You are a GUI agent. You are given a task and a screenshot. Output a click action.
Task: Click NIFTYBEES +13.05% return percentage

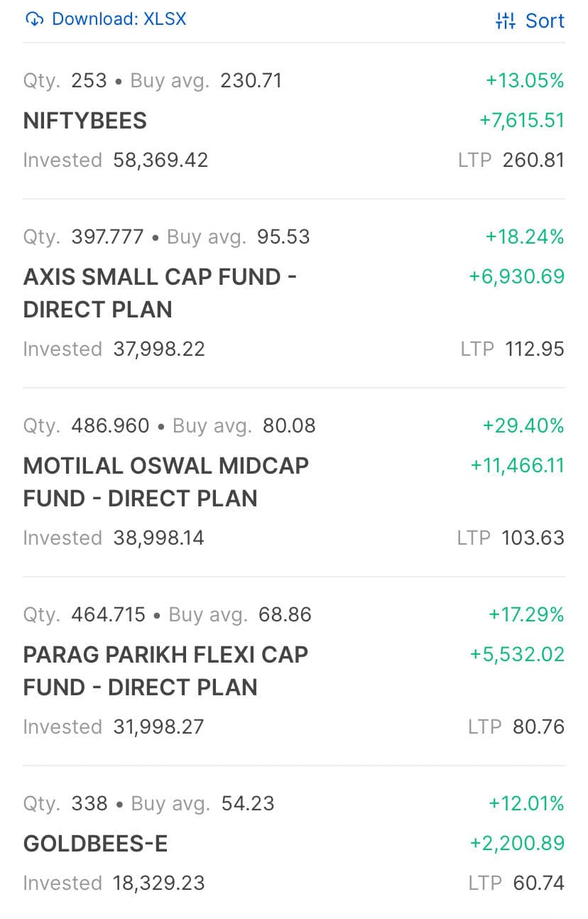tap(525, 81)
